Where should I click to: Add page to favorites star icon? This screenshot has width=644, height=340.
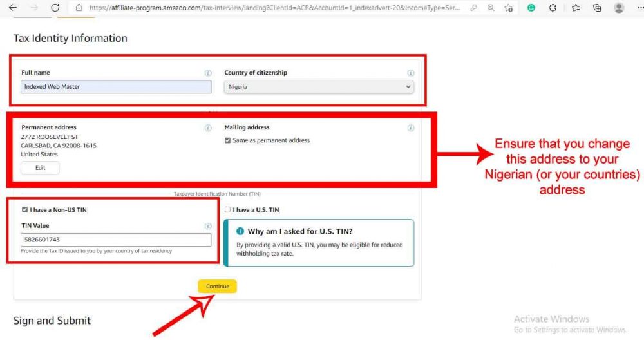[x=509, y=7]
